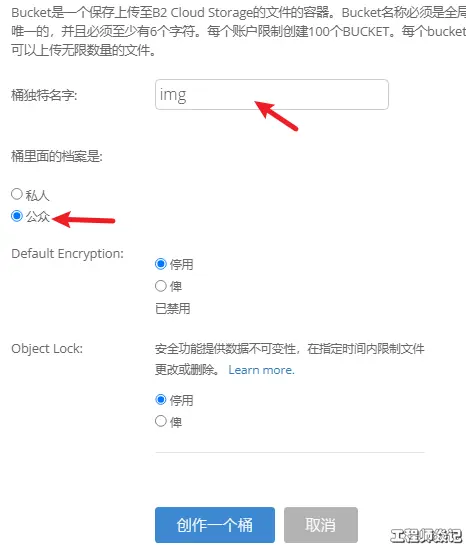466x553 pixels.
Task: Click the red arrow pointing at name field
Action: coord(277,116)
